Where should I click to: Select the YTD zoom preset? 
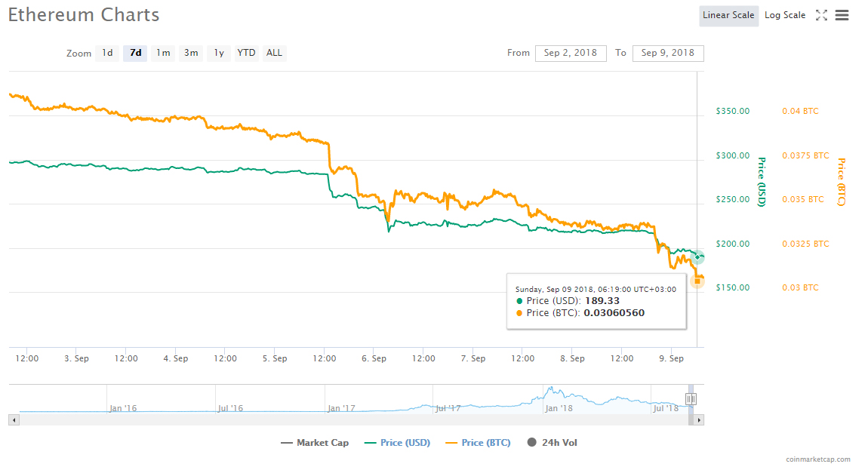(x=246, y=53)
